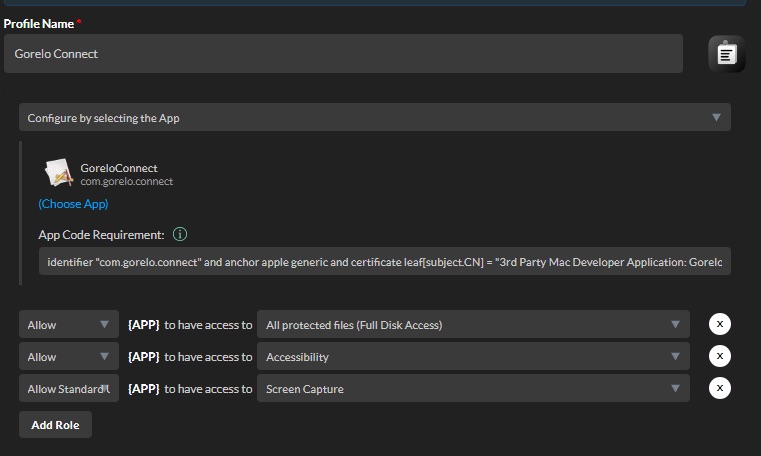Click the App Code Requirement label
This screenshot has width=761, height=456.
[x=101, y=235]
